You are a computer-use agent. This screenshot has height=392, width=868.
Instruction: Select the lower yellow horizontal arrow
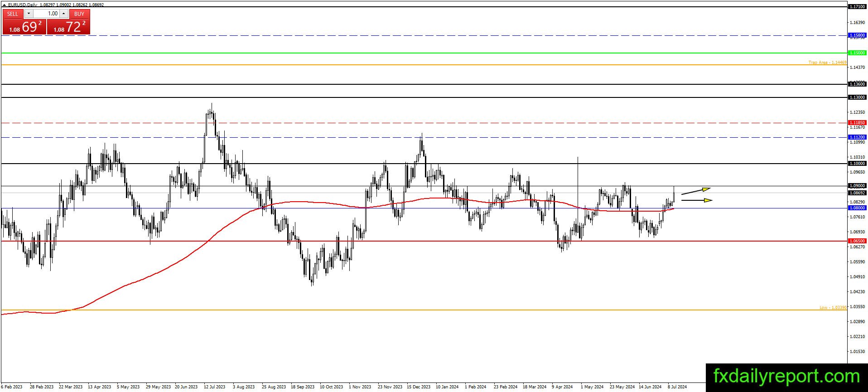(697, 200)
